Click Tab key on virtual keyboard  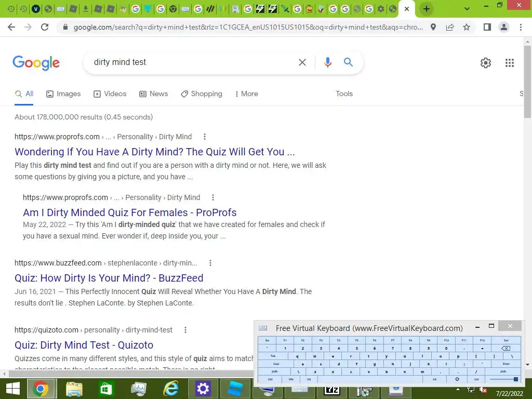click(x=273, y=356)
